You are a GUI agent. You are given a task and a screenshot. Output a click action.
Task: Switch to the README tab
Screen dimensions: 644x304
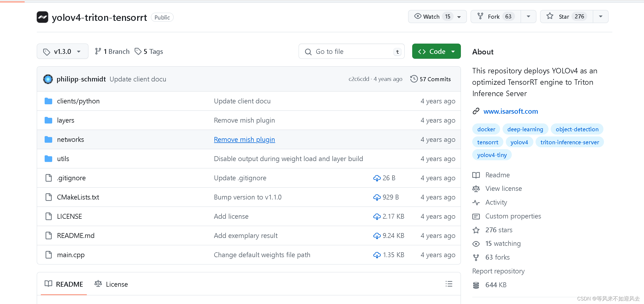click(x=64, y=284)
